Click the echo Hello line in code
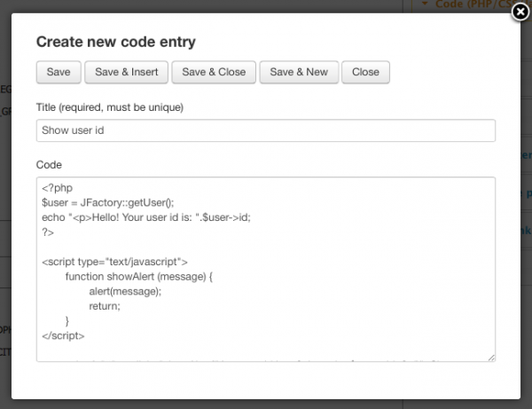Viewport: 532px width, 409px height. (146, 217)
